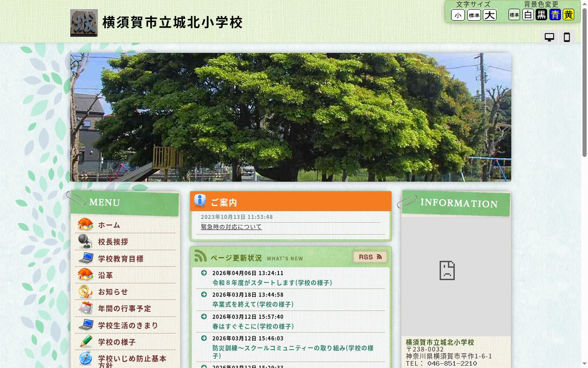
Task: Open the 緊急時の対応について link
Action: tap(231, 227)
